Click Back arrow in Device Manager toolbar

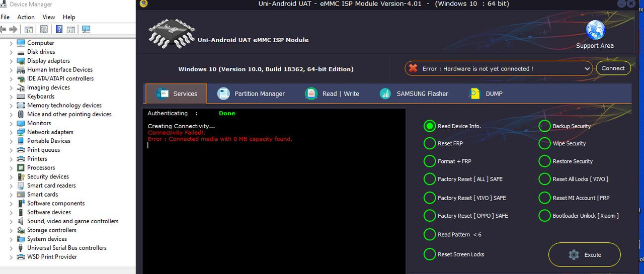click(3, 30)
